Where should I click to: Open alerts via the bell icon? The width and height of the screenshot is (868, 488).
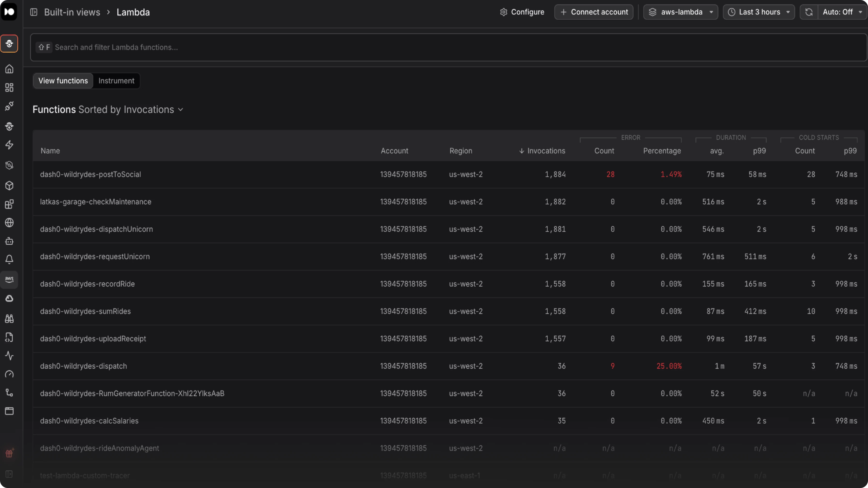(x=9, y=259)
